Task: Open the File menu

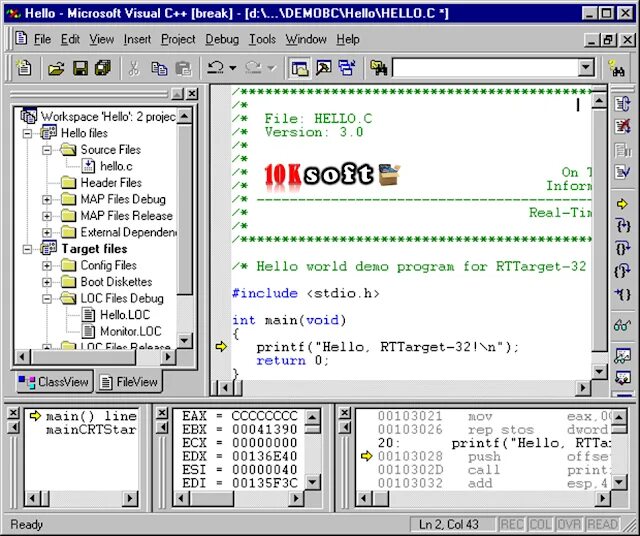Action: (42, 39)
